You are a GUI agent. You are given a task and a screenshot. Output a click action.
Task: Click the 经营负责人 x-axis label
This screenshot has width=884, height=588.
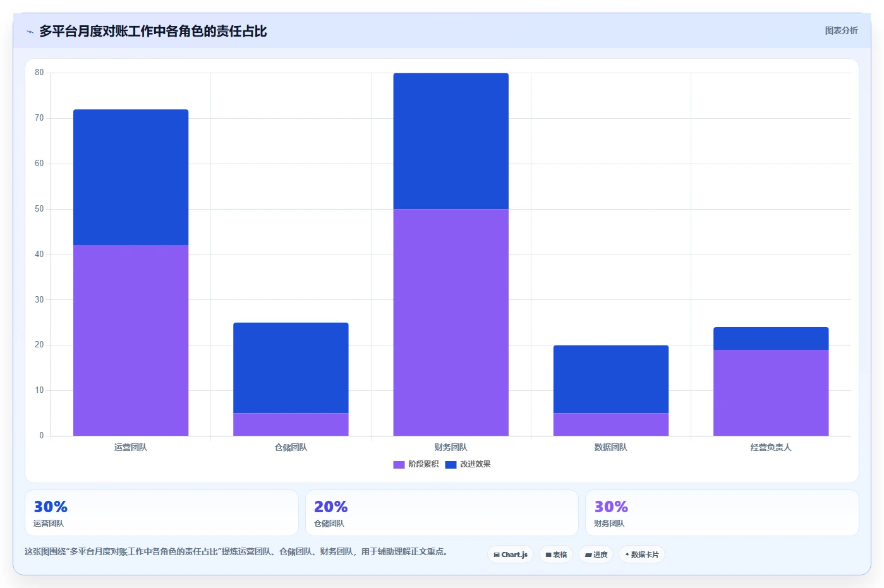[771, 447]
